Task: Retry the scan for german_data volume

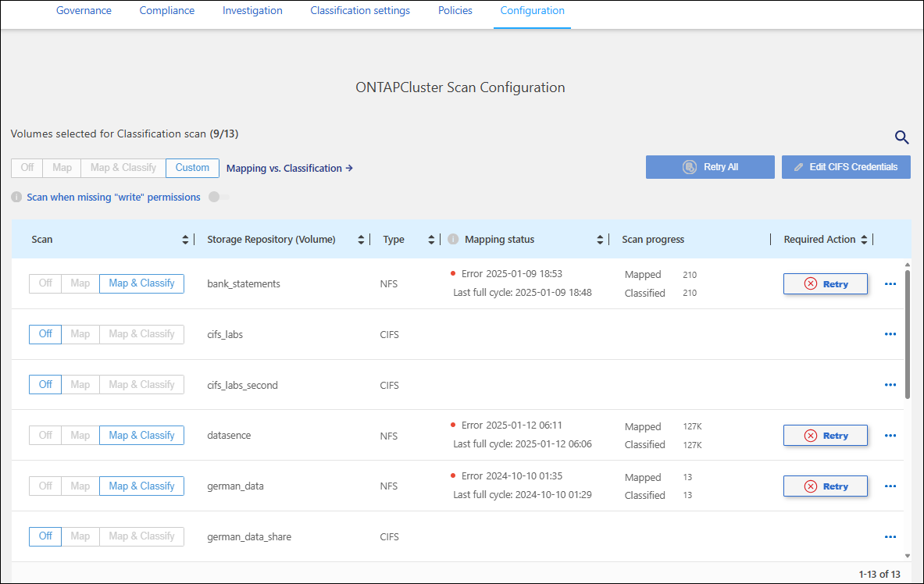Action: tap(825, 486)
